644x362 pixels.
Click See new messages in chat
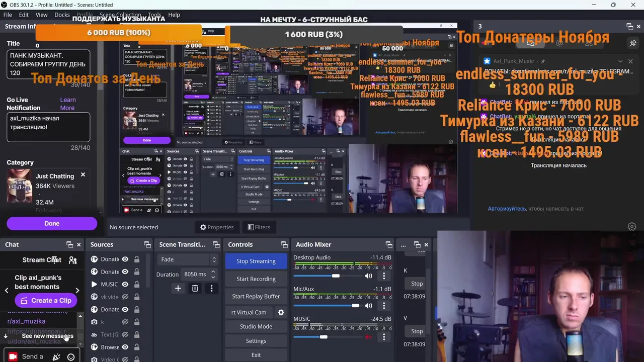pyautogui.click(x=47, y=336)
